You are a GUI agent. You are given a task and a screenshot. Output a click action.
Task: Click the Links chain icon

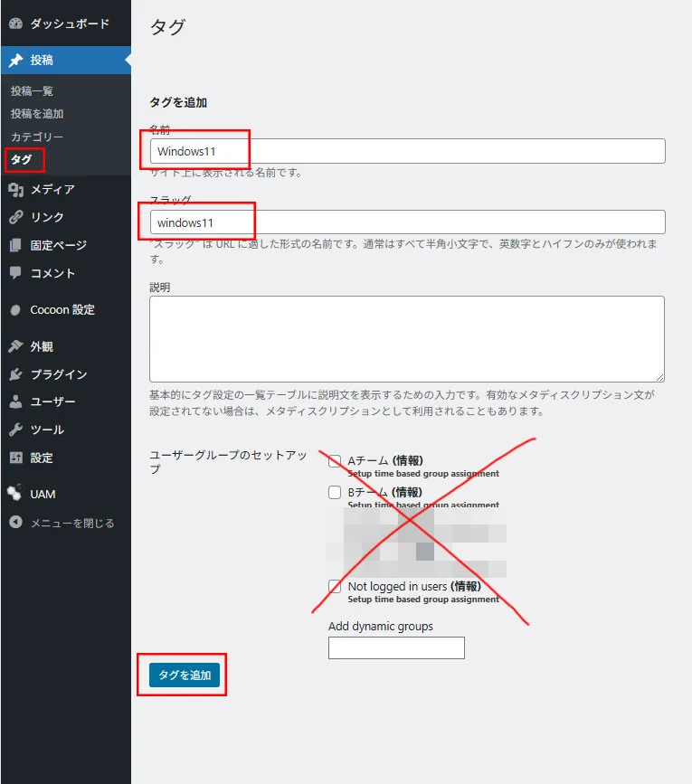click(15, 217)
